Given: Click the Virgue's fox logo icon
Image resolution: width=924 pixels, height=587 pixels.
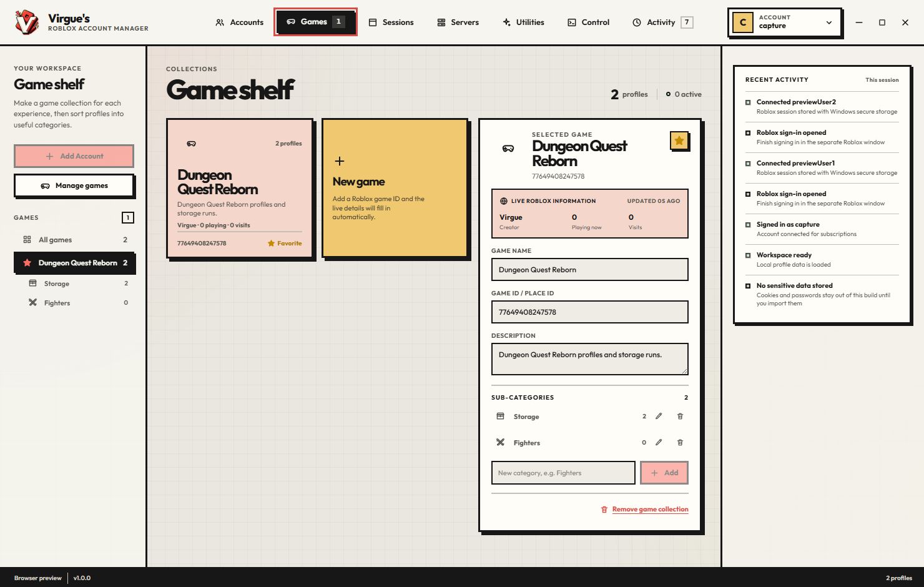Looking at the screenshot, I should point(27,22).
